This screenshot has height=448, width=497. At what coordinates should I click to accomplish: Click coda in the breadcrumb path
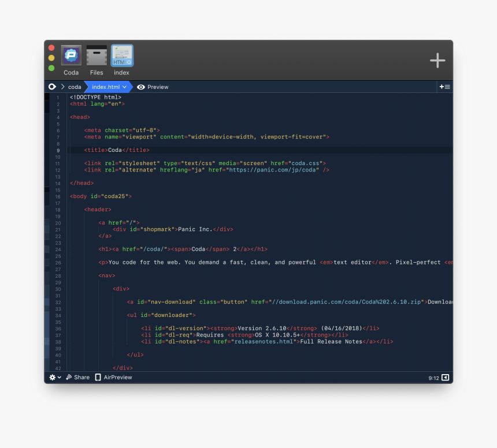click(x=75, y=87)
